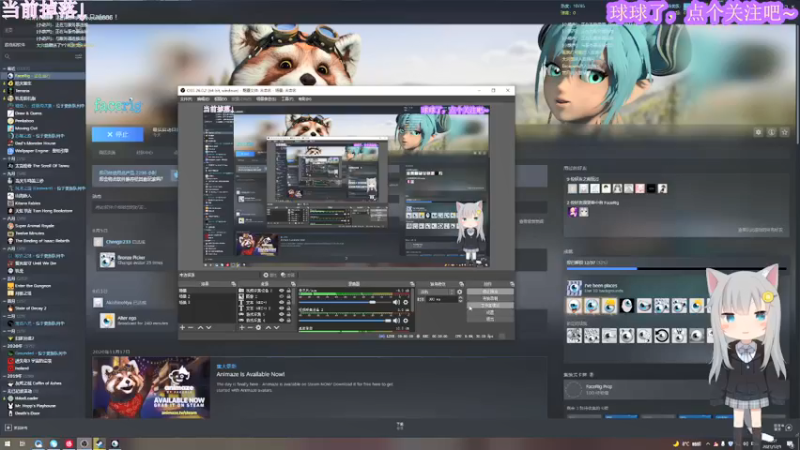
Task: Mark FaceRig as favorite star icon
Action: tap(785, 132)
